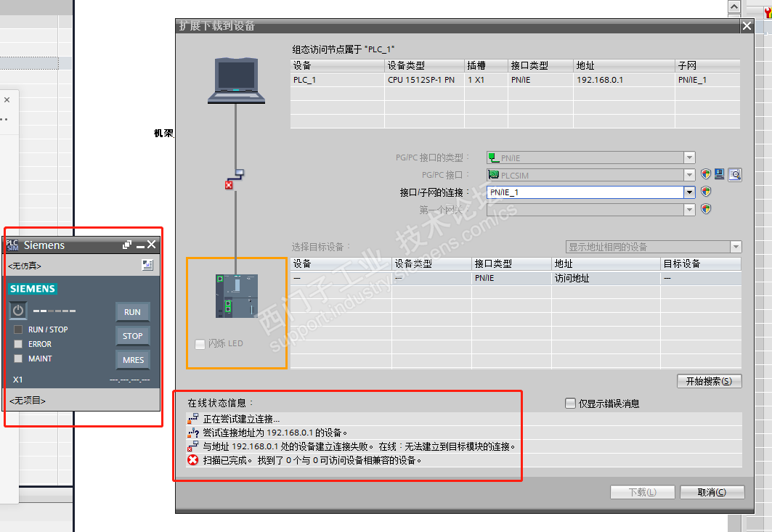The image size is (772, 532).
Task: Start search with the 开始搜索 button
Action: [709, 381]
